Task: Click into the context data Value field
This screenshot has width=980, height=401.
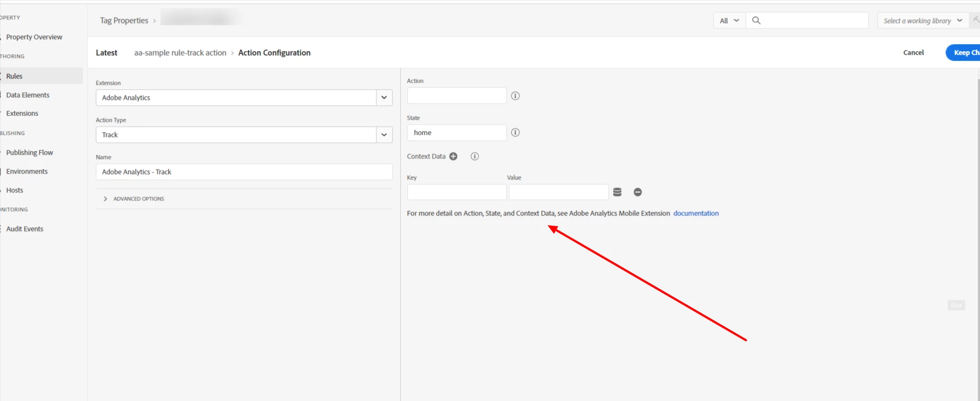Action: (x=558, y=192)
